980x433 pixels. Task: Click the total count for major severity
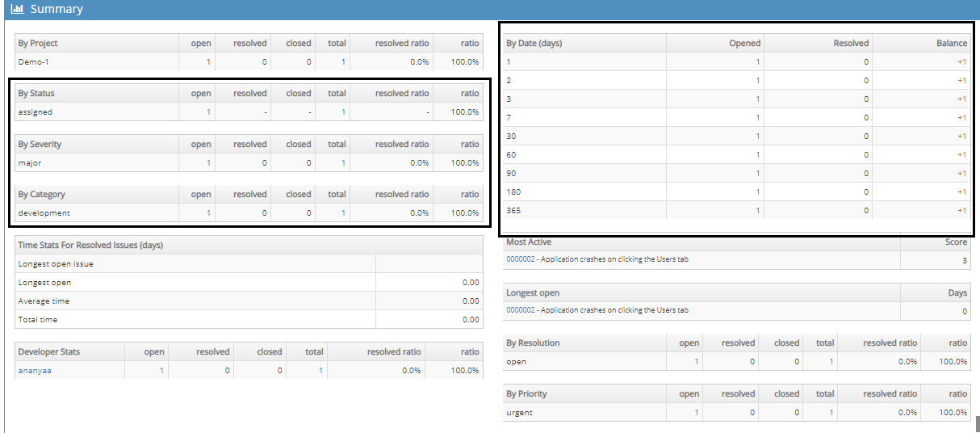tap(343, 162)
